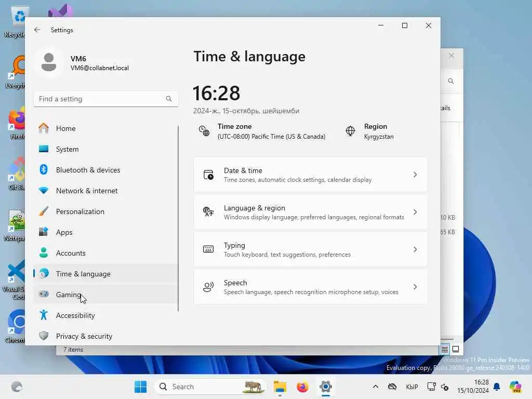Click the network display tray icon
The height and width of the screenshot is (399, 532).
(431, 387)
